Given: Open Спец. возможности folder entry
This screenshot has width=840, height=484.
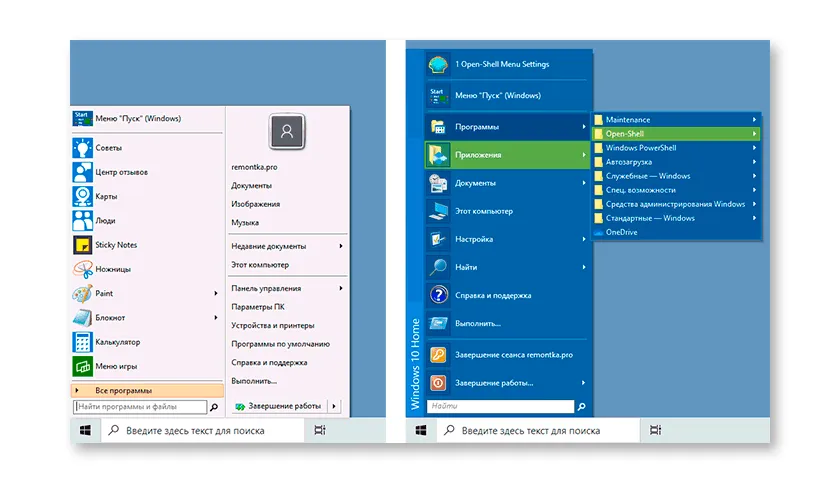Looking at the screenshot, I should 676,190.
